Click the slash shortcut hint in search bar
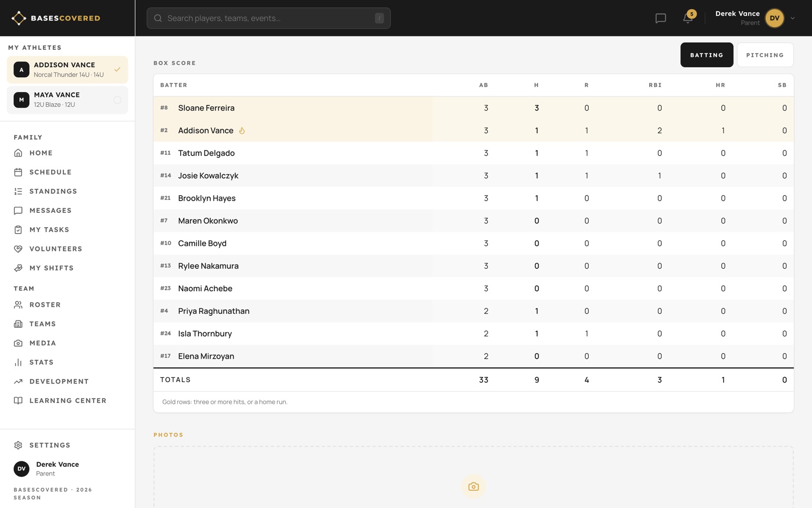812x508 pixels. coord(379,18)
